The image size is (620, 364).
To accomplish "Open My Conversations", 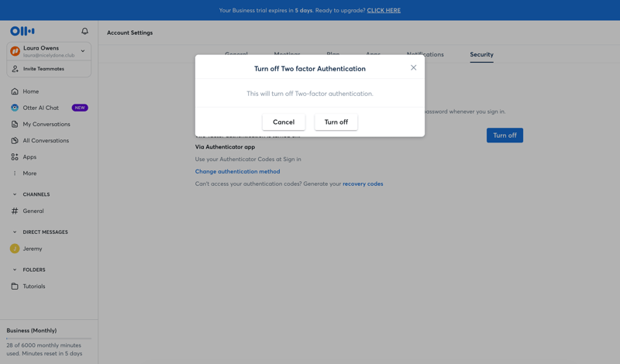I will tap(46, 124).
